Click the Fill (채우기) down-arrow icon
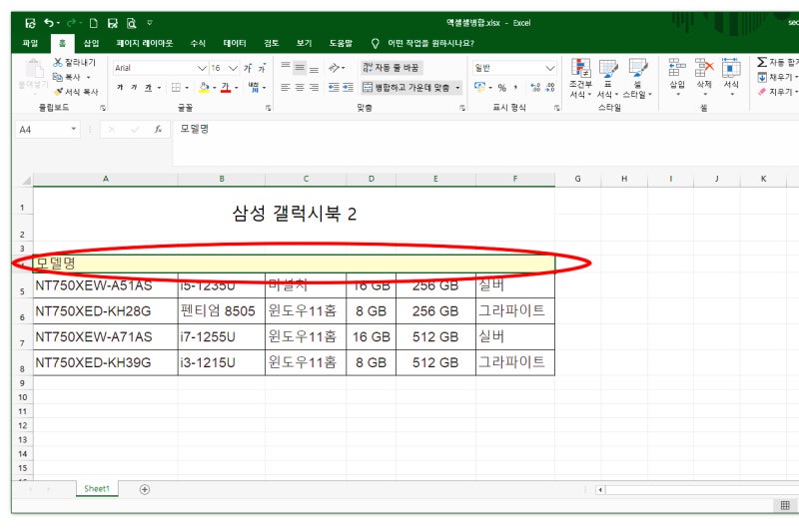Screen dimensions: 799x532 (x=762, y=78)
